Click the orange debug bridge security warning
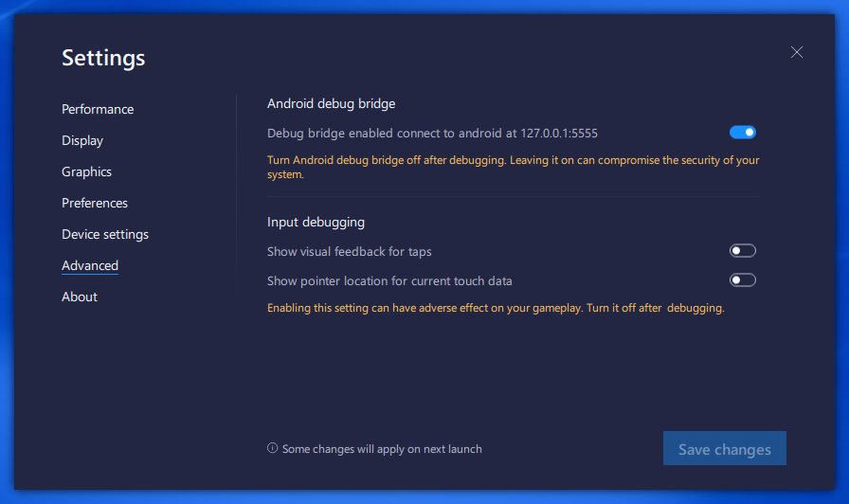The image size is (849, 504). pyautogui.click(x=513, y=167)
